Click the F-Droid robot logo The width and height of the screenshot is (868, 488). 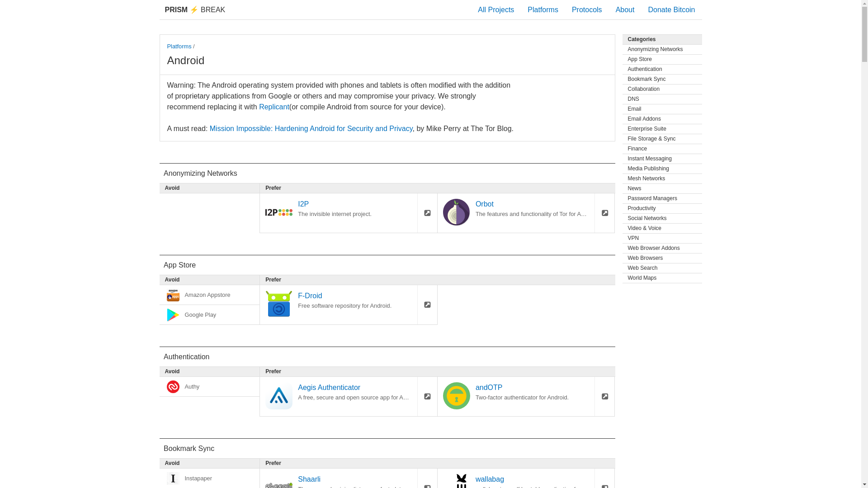point(278,304)
